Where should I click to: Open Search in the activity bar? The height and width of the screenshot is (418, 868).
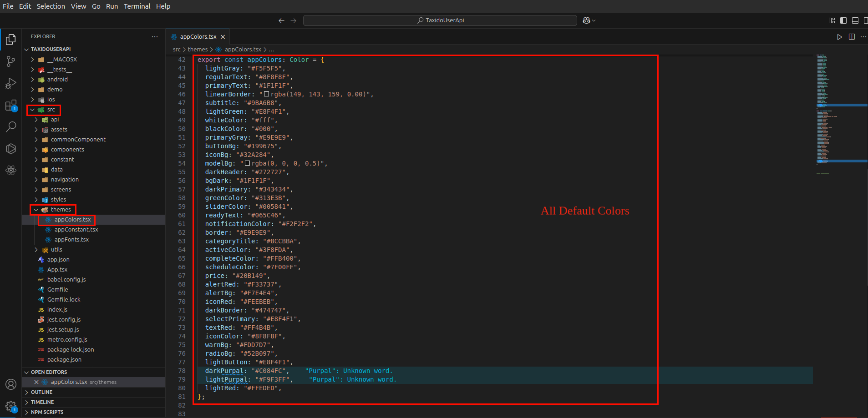(11, 127)
